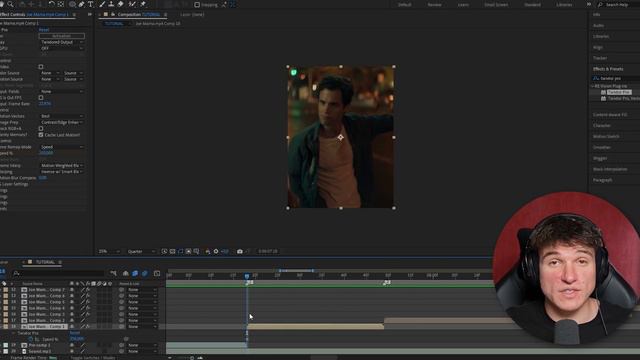Select the Roto Brush tool
The image size is (640, 360).
(x=132, y=4)
